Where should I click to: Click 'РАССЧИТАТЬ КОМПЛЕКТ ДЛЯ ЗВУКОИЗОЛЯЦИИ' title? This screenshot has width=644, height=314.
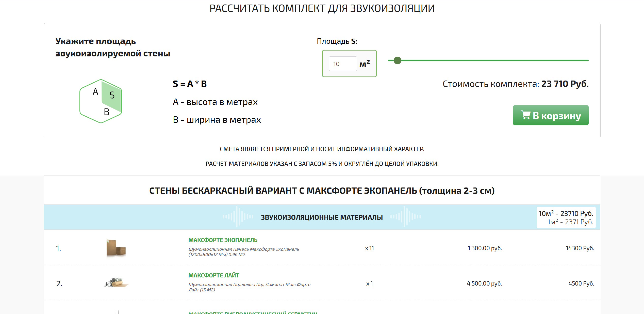point(322,8)
